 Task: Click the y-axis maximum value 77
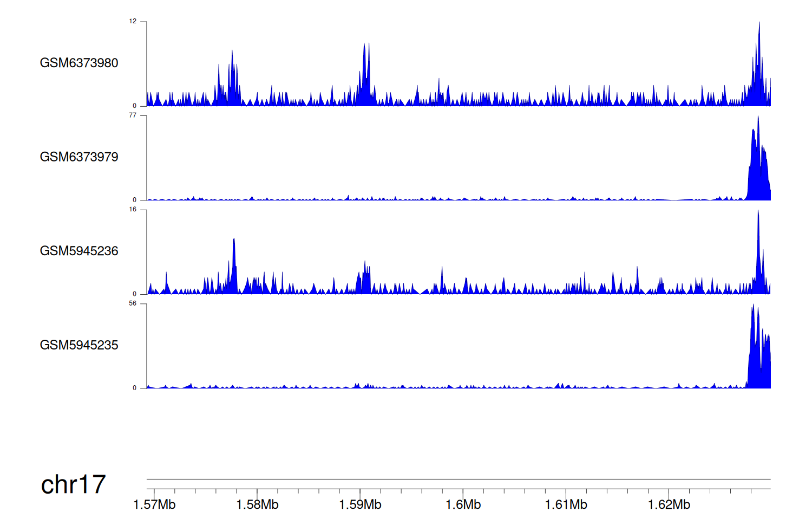click(x=133, y=115)
